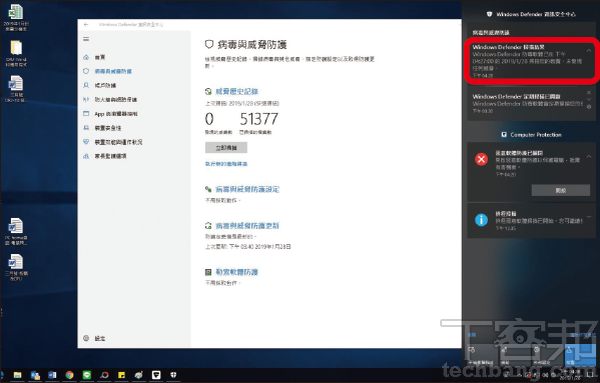
Task: Open Chrome from the taskbar
Action: pos(69,375)
